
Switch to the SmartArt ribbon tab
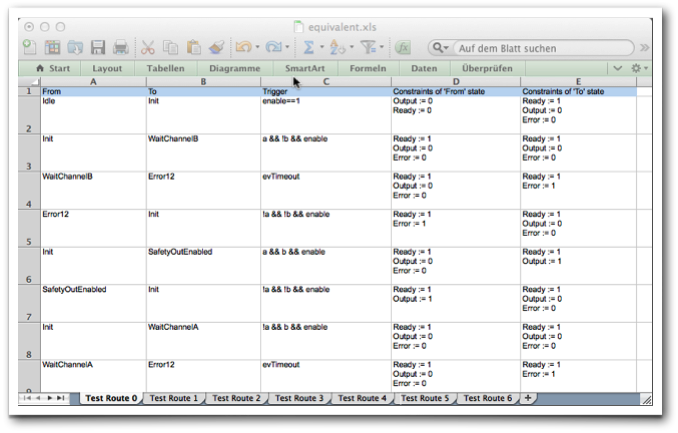pyautogui.click(x=305, y=68)
